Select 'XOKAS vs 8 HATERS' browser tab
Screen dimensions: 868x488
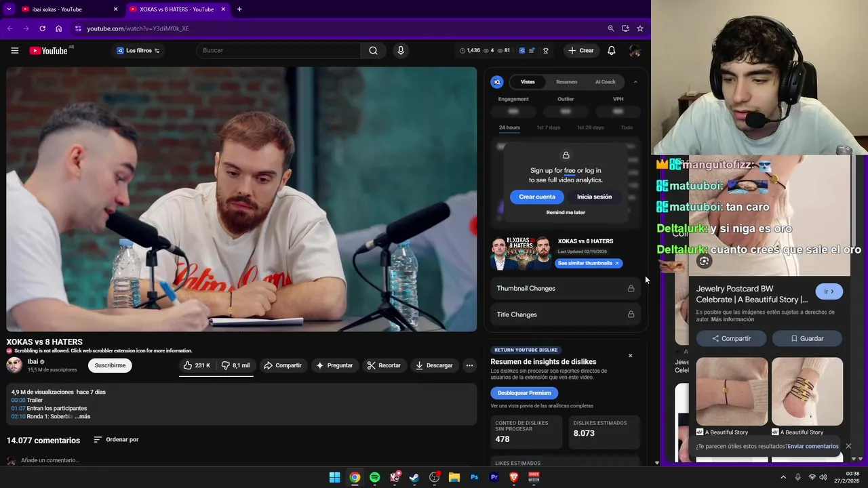coord(176,9)
